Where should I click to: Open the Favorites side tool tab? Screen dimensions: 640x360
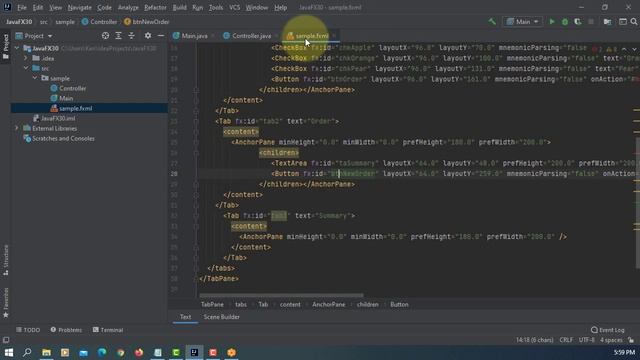click(6, 302)
